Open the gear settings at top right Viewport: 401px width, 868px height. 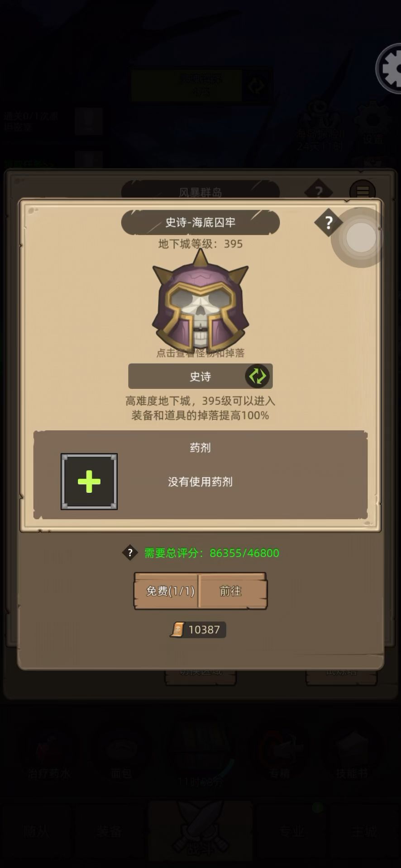(390, 69)
